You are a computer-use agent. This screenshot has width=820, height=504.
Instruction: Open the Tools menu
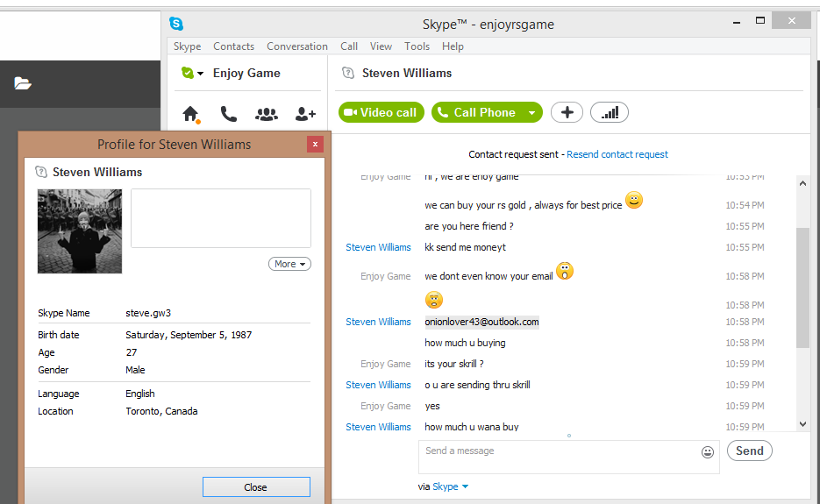pos(417,46)
